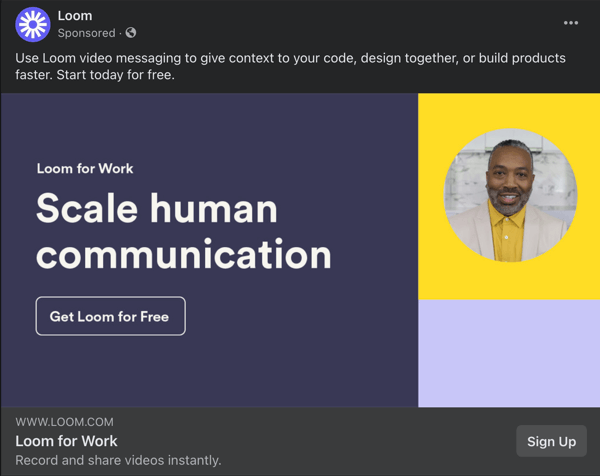Click the circular presenter photo in ad
Viewport: 600px width, 476px height.
pyautogui.click(x=510, y=196)
